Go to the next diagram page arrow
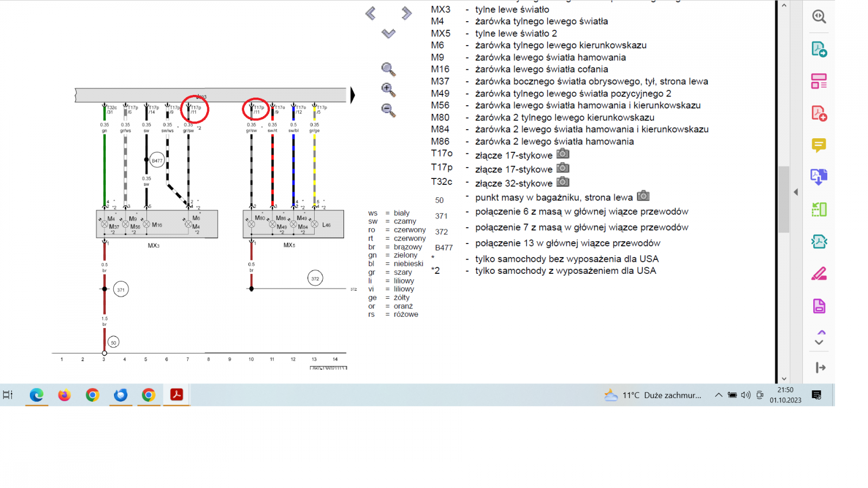This screenshot has width=868, height=488. pyautogui.click(x=406, y=13)
